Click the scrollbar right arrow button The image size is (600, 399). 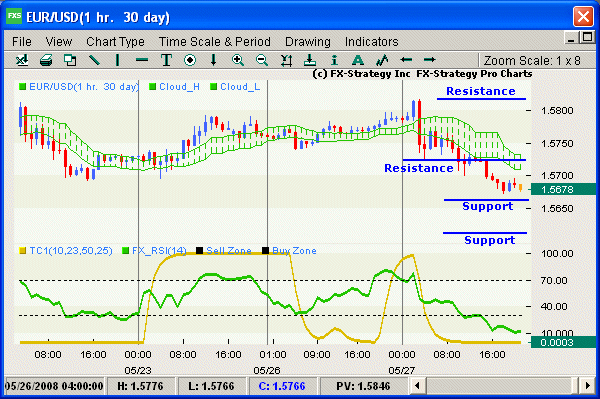click(587, 386)
